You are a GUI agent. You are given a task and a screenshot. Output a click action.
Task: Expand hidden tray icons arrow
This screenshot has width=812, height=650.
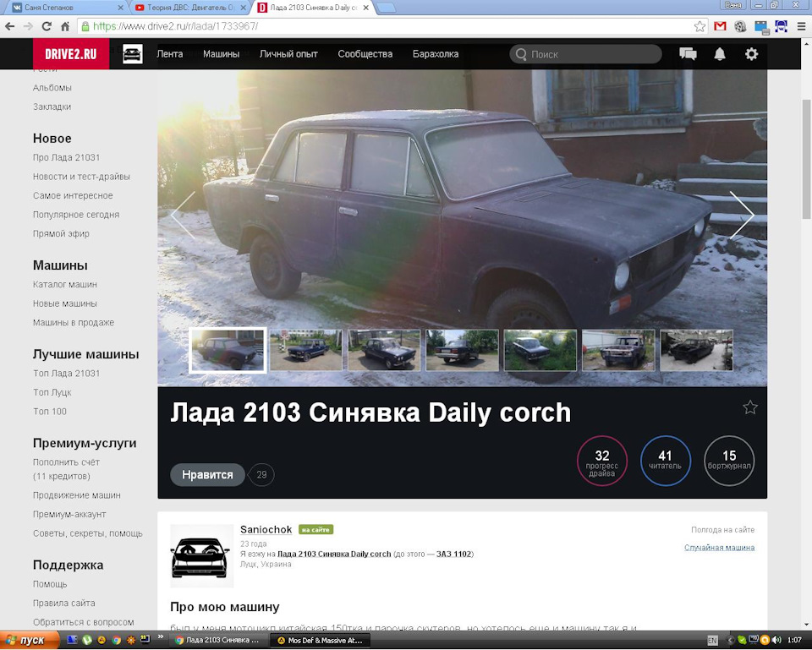(730, 641)
